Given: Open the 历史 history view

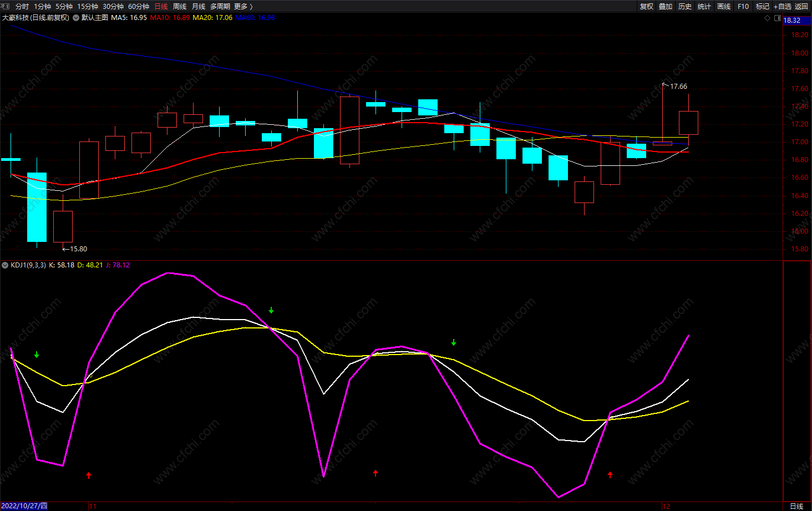Looking at the screenshot, I should click(685, 6).
